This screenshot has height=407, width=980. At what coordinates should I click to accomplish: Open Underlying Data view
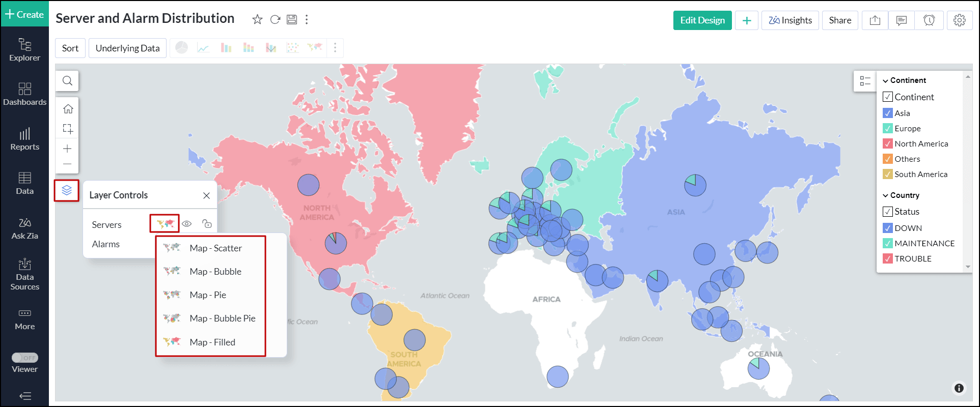pos(127,48)
